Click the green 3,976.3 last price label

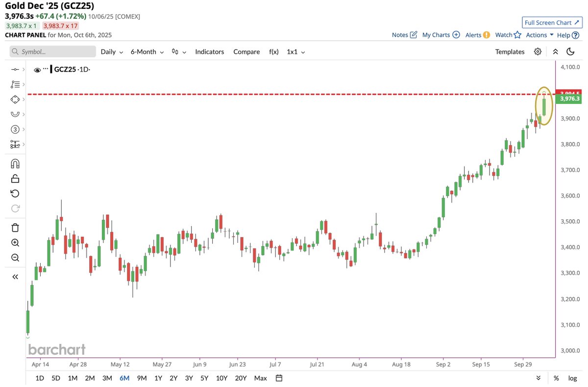[x=569, y=99]
